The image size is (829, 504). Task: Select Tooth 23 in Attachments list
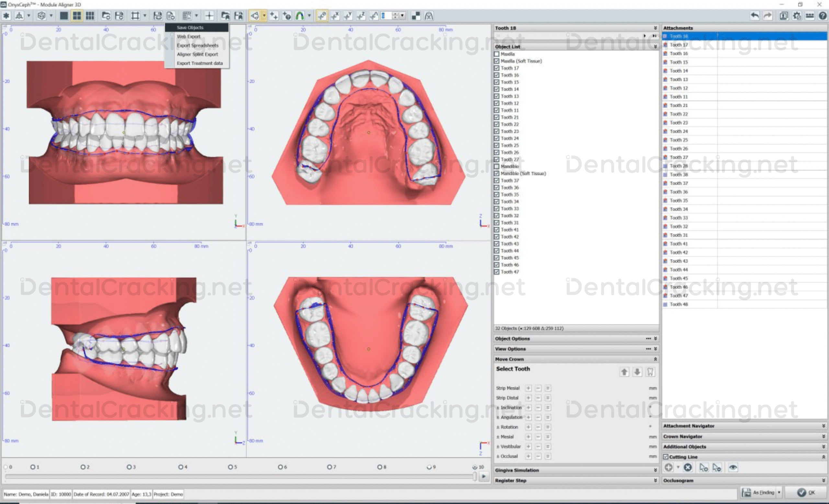point(679,123)
